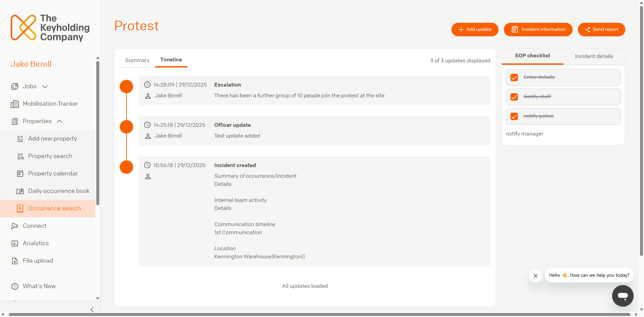This screenshot has width=644, height=317.
Task: Click the What's New badge icon
Action: click(x=15, y=286)
